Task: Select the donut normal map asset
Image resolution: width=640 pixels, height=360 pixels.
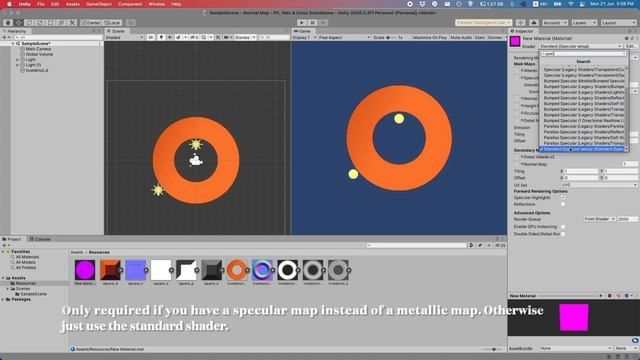Action: point(262,270)
